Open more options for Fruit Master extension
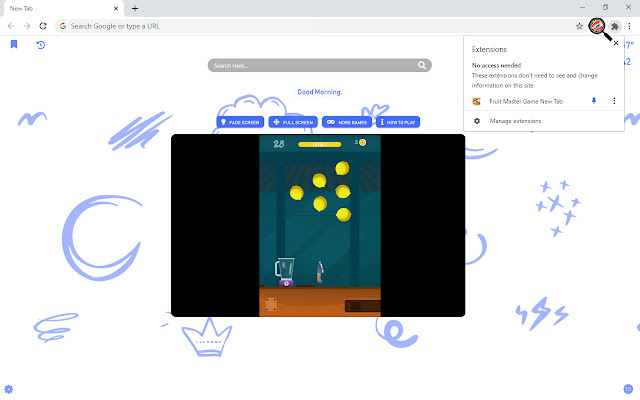This screenshot has height=400, width=640. 614,101
